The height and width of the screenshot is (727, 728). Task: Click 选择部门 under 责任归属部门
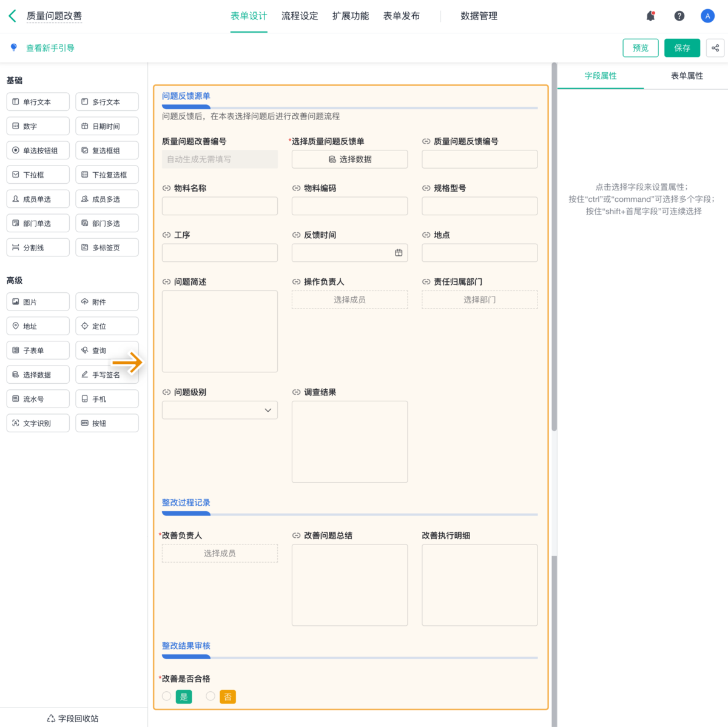[479, 300]
